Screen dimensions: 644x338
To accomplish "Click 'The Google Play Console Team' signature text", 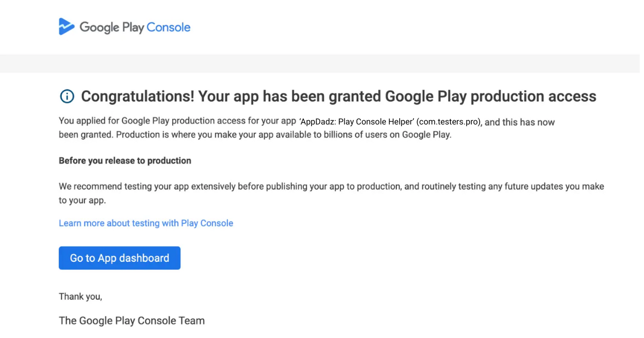I will coord(131,320).
